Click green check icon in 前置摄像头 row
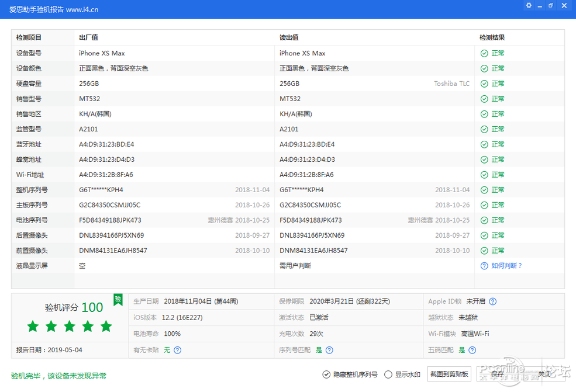The image size is (576, 392). click(484, 251)
